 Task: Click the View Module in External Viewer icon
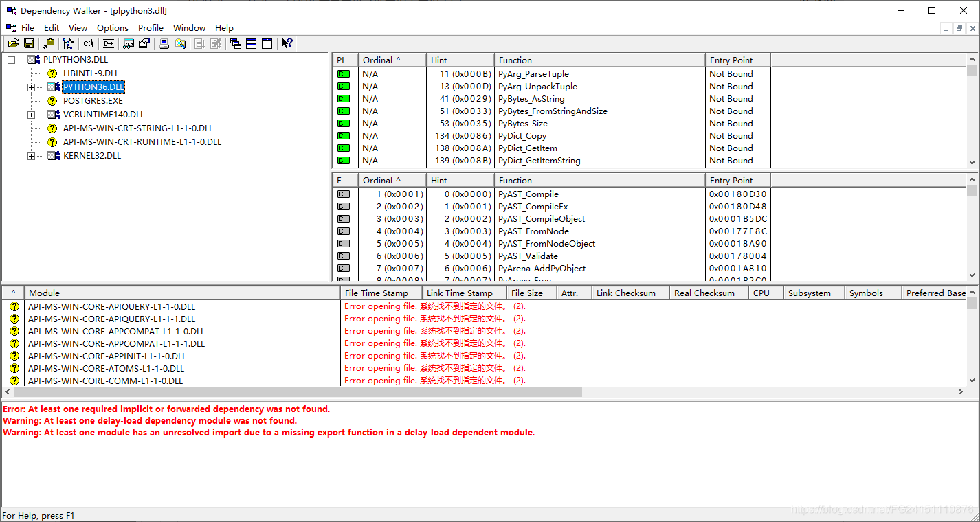point(129,43)
